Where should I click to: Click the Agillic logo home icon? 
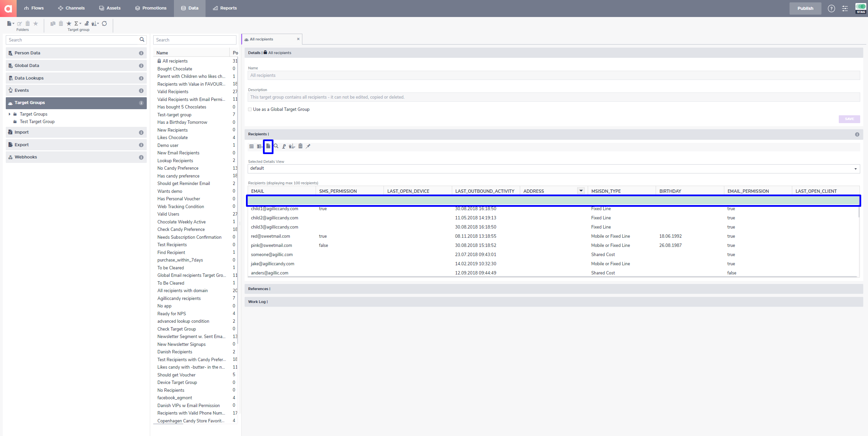click(x=8, y=9)
